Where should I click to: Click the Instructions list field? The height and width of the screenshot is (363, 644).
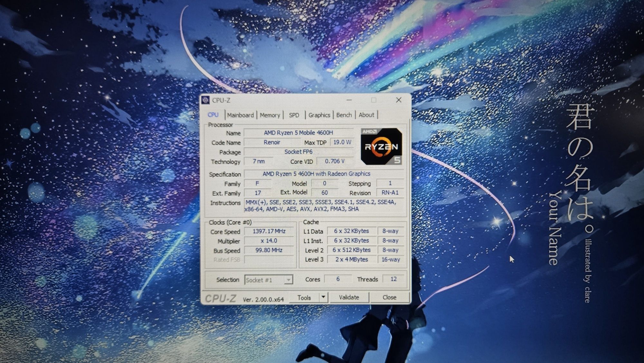[x=324, y=206]
